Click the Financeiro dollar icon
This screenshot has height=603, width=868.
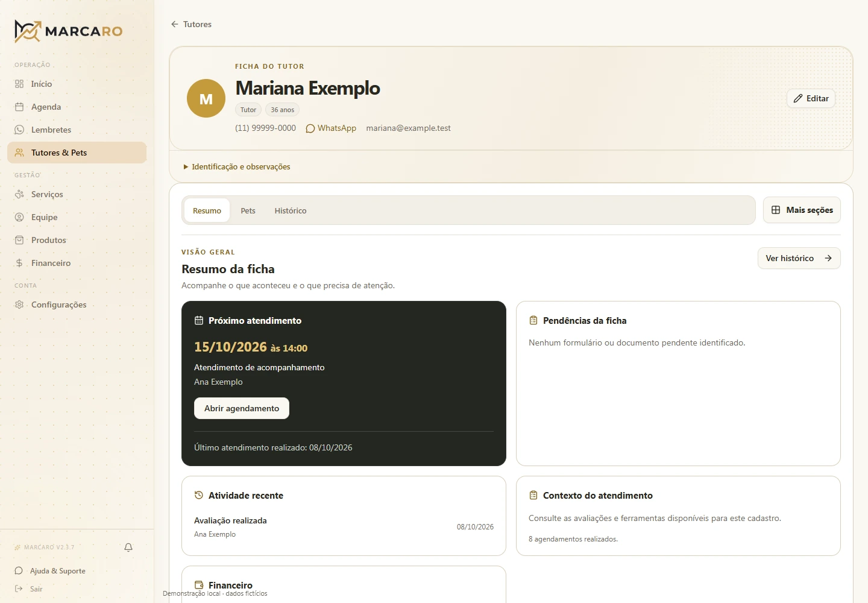[x=19, y=263]
